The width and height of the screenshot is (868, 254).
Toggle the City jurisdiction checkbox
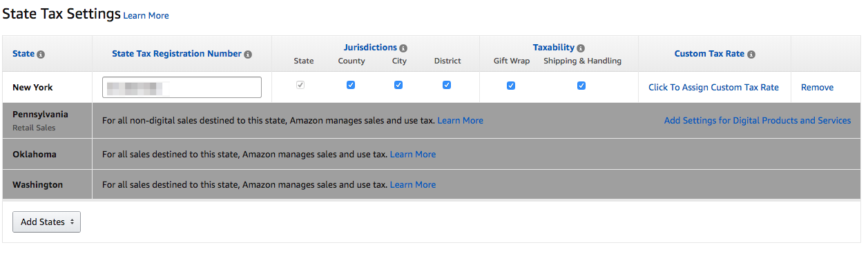(398, 86)
